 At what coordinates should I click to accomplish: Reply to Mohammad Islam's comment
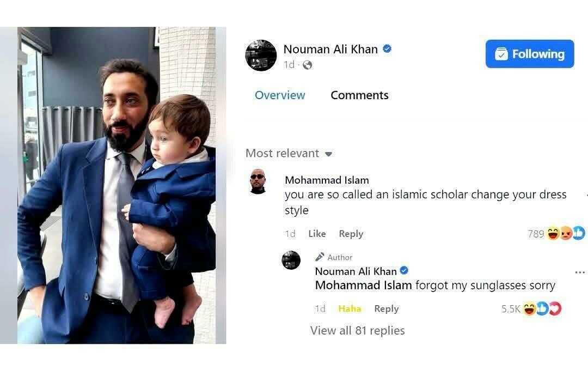click(351, 234)
